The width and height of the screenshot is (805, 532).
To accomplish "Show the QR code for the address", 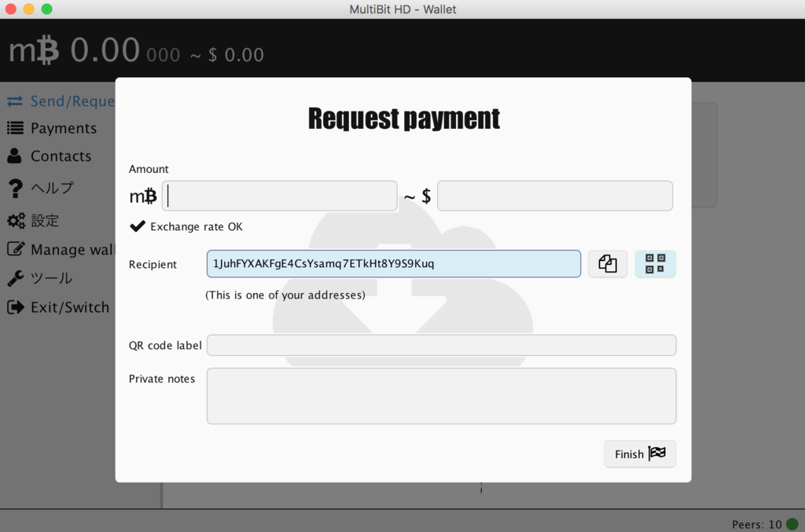I will coord(655,264).
